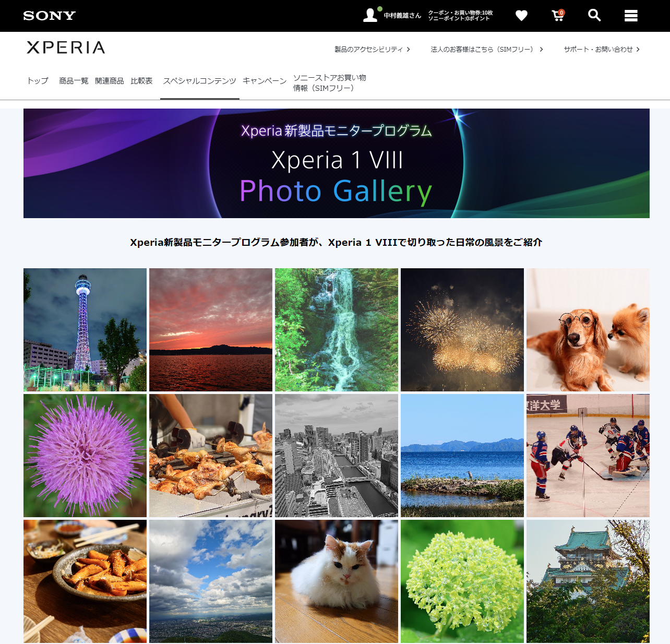The width and height of the screenshot is (670, 644).
Task: Click the XPERIA logo
Action: pos(66,47)
